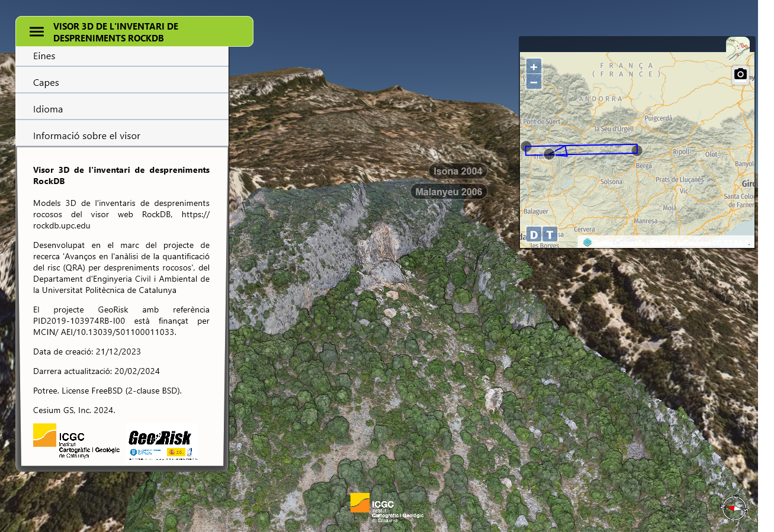Viewport: 774px width, 532px height.
Task: Click the compass to reset north orientation
Action: point(734,508)
